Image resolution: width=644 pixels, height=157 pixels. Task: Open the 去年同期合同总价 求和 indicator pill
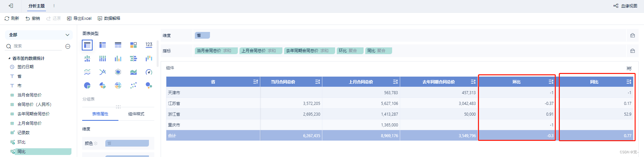[x=309, y=51]
